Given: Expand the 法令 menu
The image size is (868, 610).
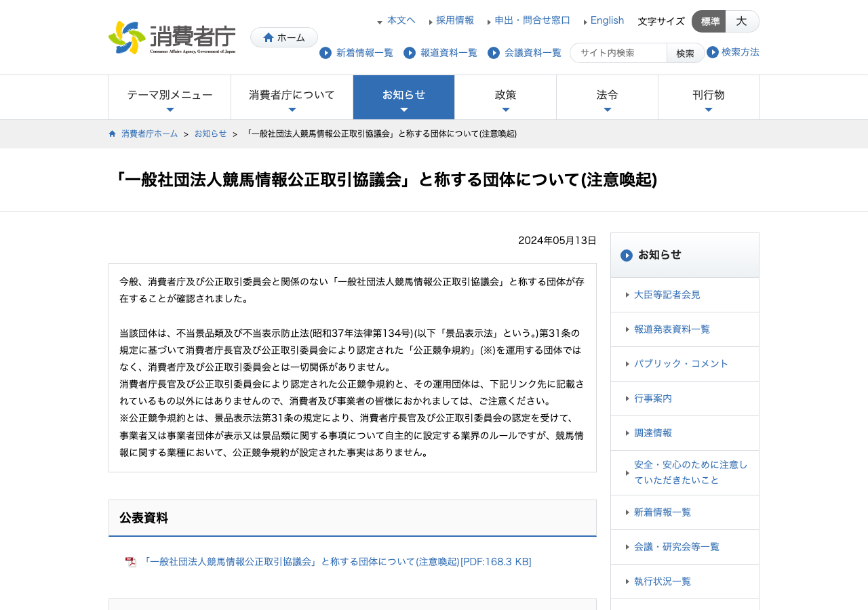Looking at the screenshot, I should click(608, 98).
